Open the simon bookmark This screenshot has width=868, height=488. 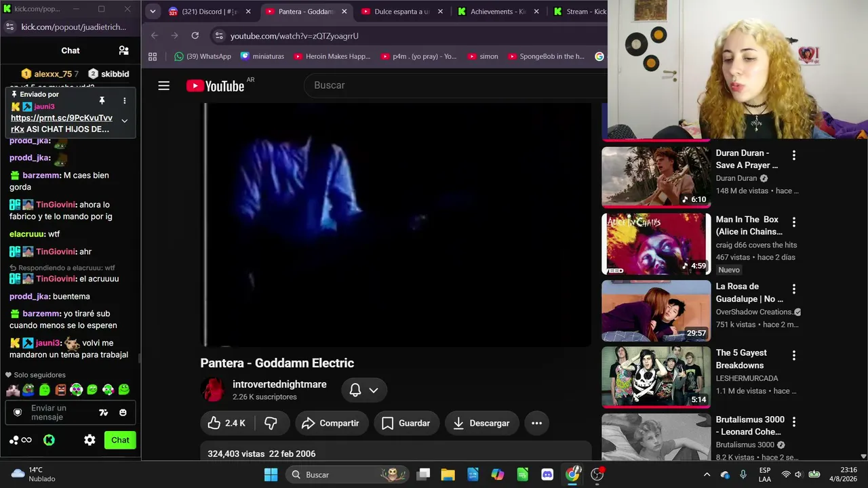click(x=483, y=56)
